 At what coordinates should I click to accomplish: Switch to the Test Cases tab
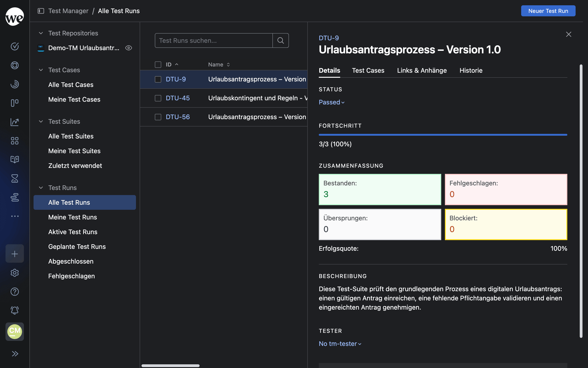[x=368, y=71]
